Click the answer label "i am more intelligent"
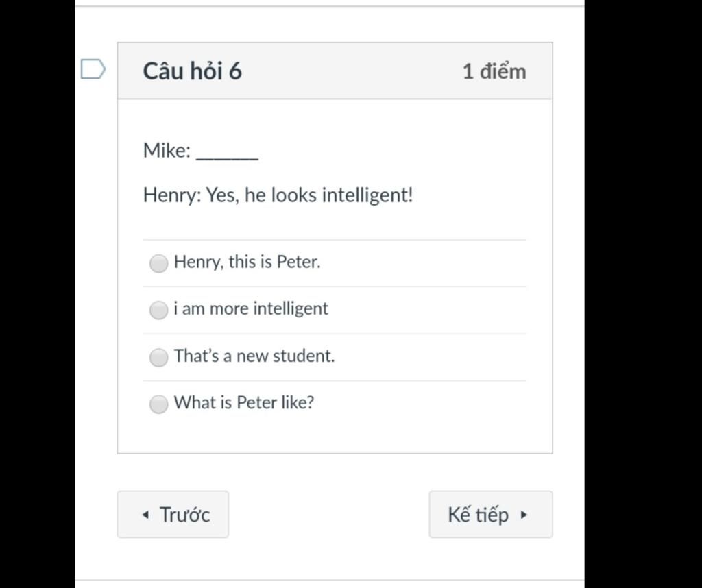The image size is (702, 588). click(251, 309)
